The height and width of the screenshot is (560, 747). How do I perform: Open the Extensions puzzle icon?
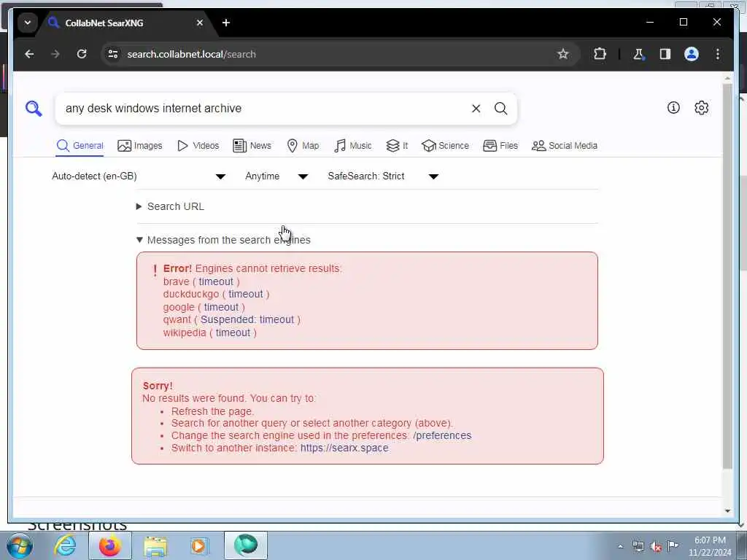coord(600,54)
